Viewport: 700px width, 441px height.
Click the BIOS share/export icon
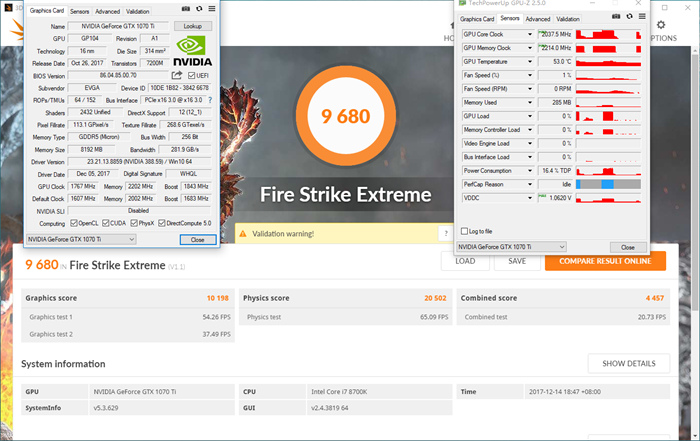point(177,74)
